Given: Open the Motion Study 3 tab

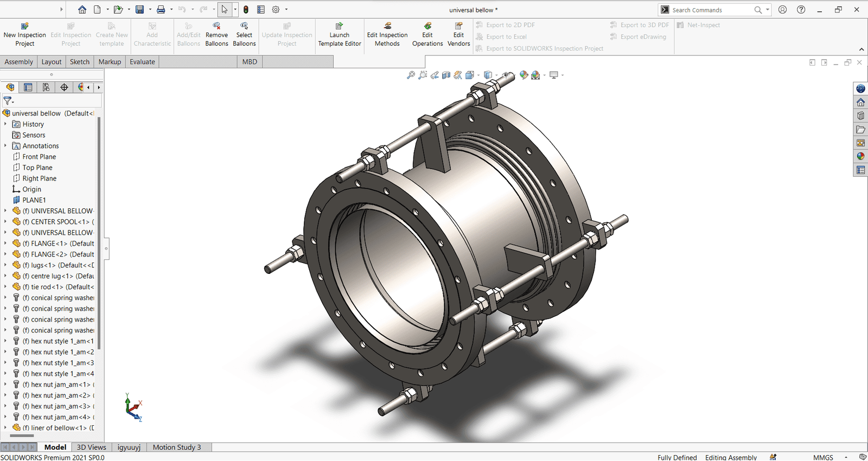Looking at the screenshot, I should coord(176,447).
